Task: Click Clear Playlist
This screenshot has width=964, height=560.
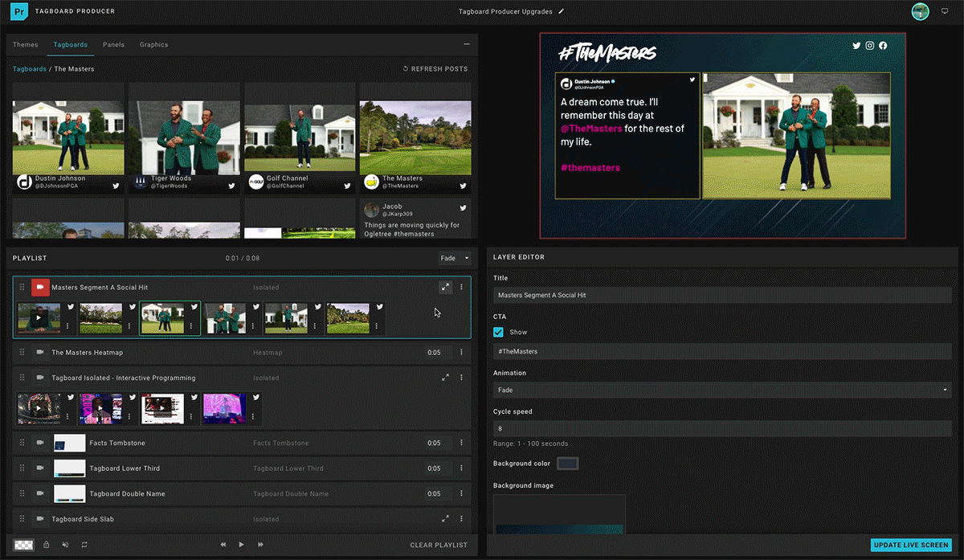Action: click(x=439, y=546)
